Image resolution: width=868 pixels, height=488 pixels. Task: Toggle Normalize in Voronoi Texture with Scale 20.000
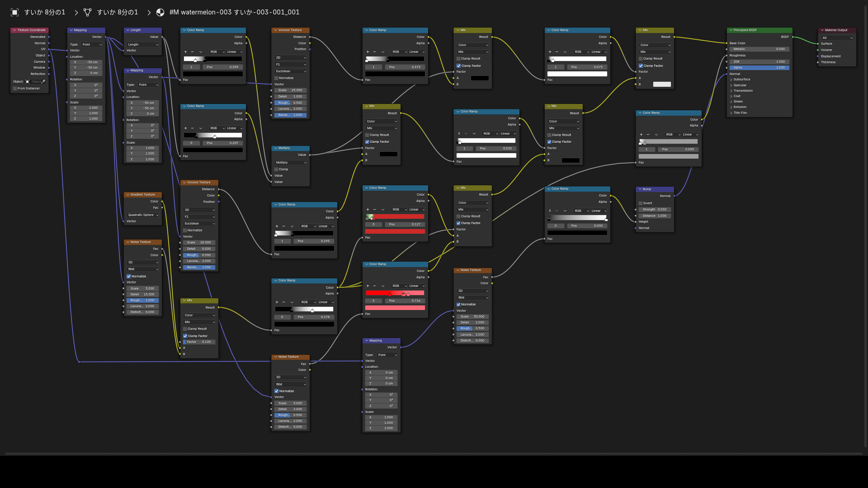pos(185,230)
